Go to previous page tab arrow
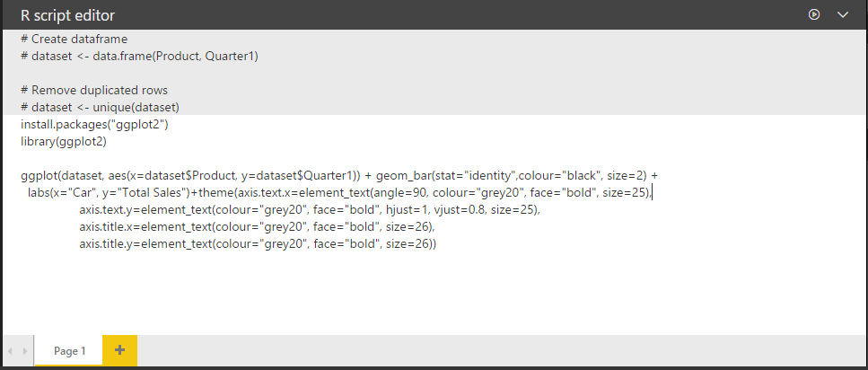The height and width of the screenshot is (370, 868). 10,351
